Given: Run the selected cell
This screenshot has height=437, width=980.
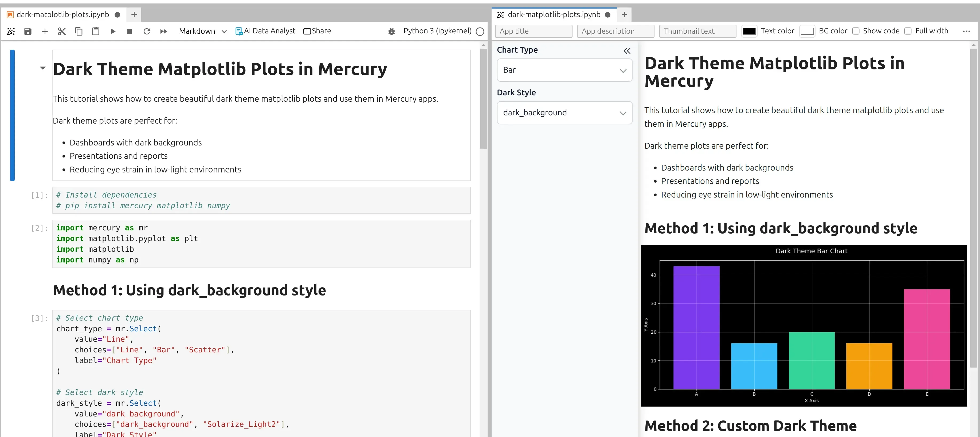Looking at the screenshot, I should pyautogui.click(x=113, y=31).
